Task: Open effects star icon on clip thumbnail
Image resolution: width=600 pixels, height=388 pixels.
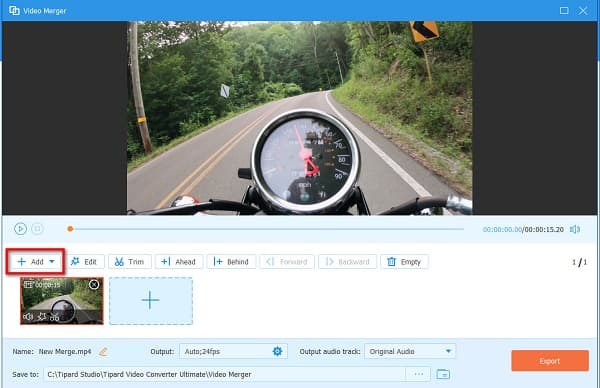Action: pos(42,316)
